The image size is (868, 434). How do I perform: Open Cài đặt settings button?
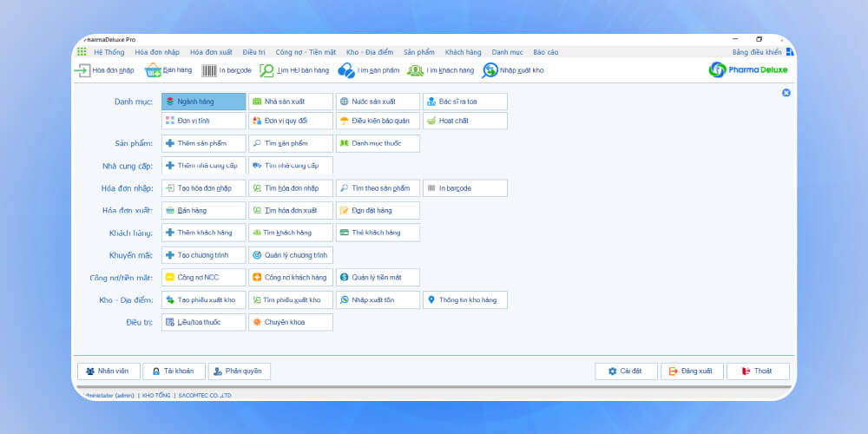point(626,372)
